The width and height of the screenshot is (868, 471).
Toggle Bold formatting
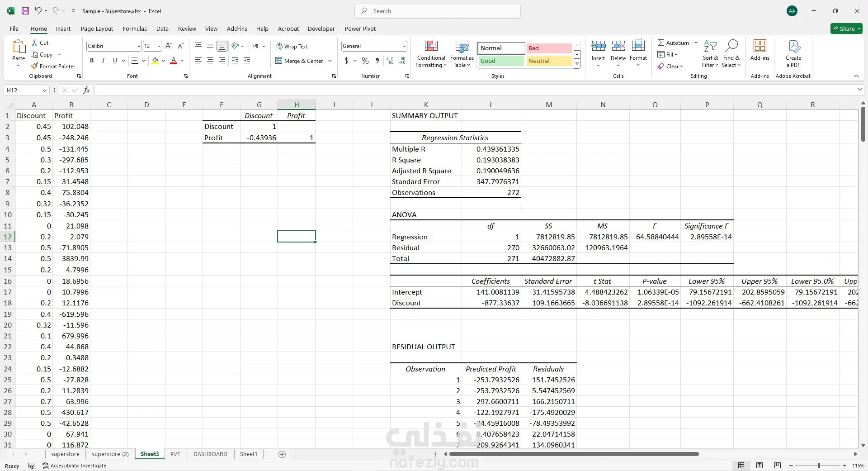click(x=92, y=60)
